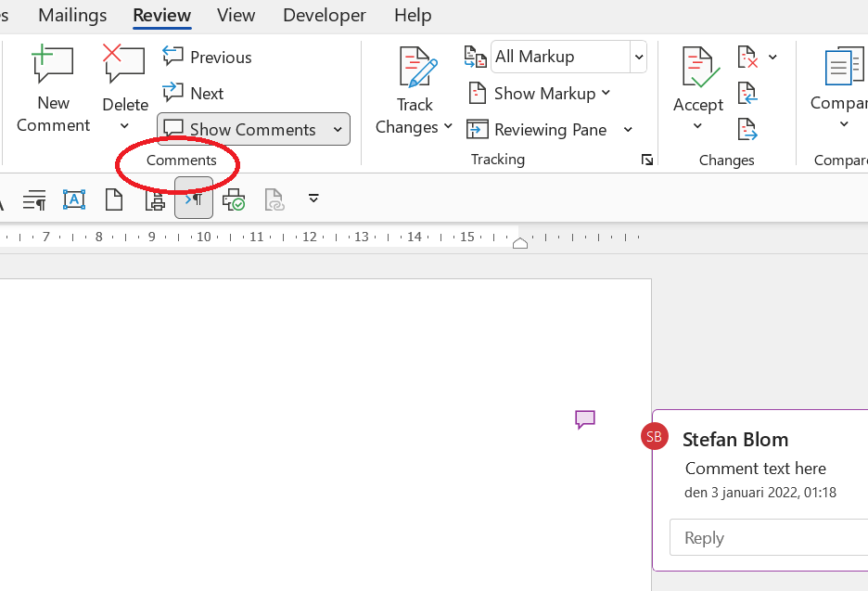Open the Developer tab

tap(325, 15)
